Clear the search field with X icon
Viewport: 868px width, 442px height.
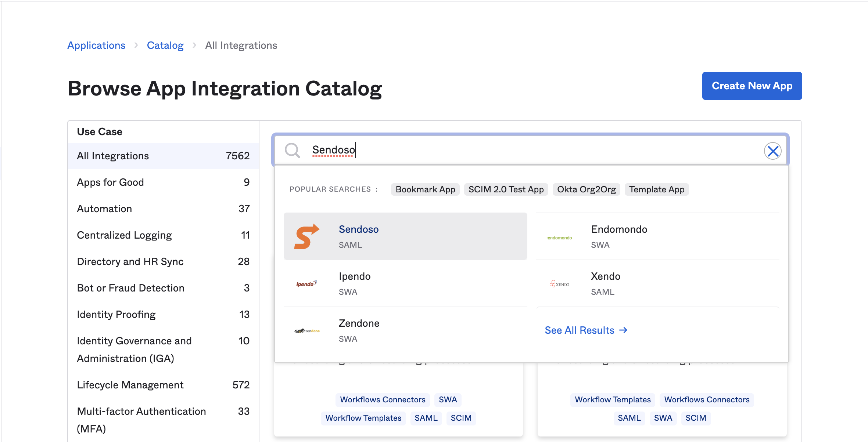click(x=772, y=151)
